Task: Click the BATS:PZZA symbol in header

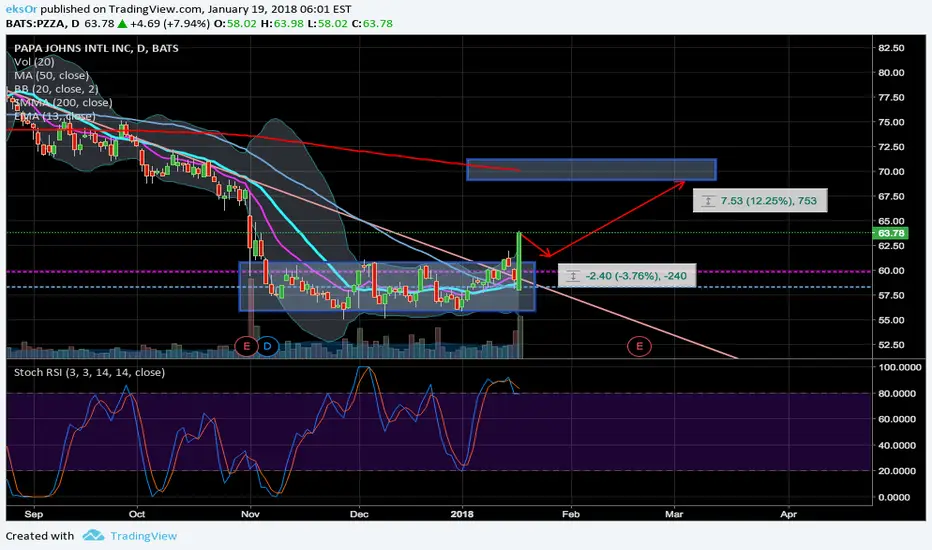Action: coord(34,24)
